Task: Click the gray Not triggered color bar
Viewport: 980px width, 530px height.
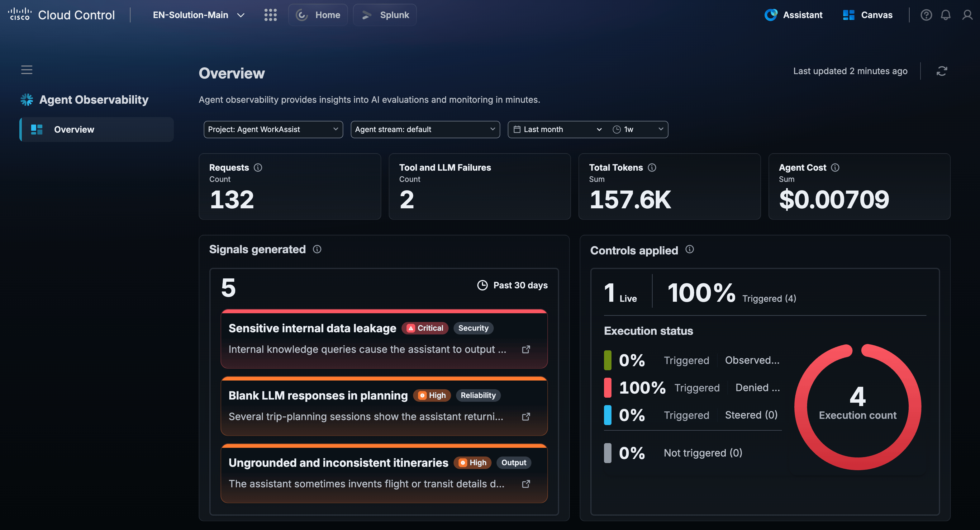Action: click(x=607, y=453)
